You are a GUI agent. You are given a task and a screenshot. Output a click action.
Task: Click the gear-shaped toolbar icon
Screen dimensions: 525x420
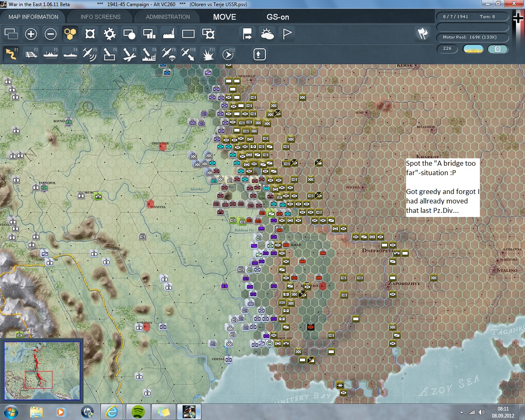coord(110,34)
